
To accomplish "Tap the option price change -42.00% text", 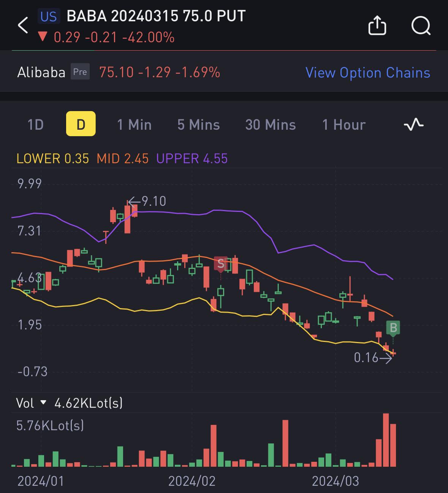I will [149, 37].
